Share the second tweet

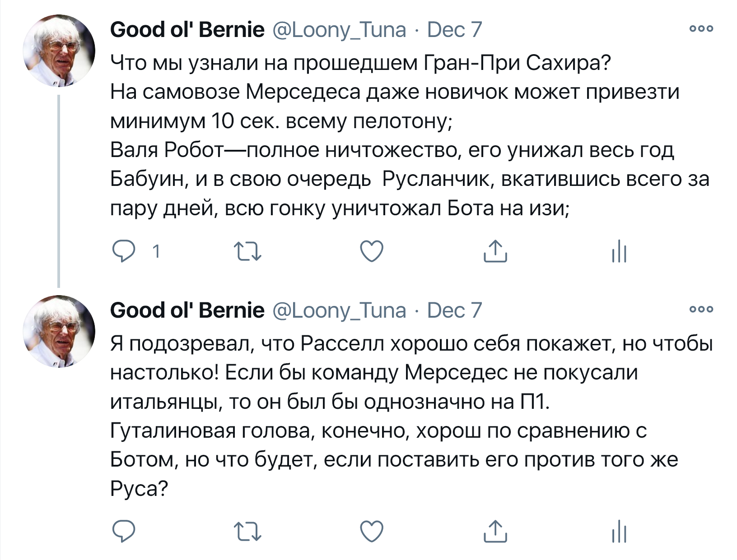495,531
